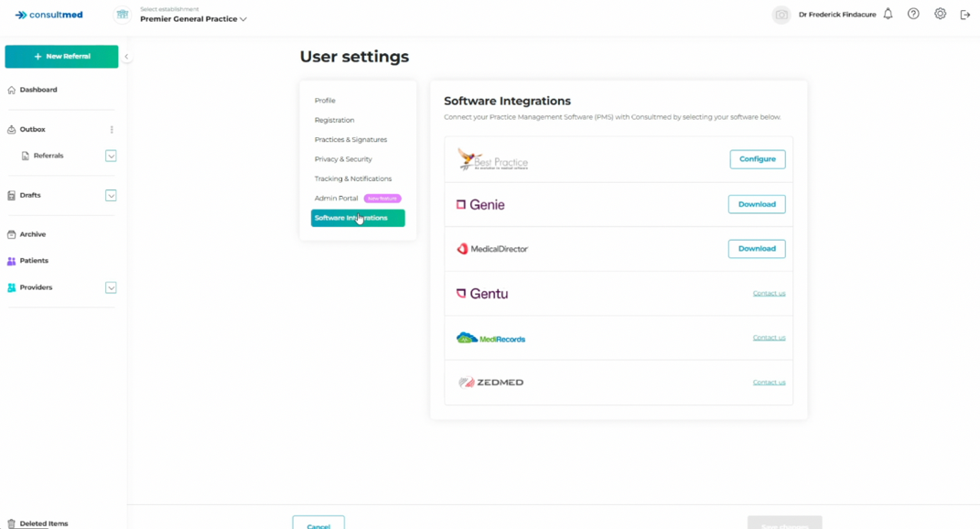Select Privacy & Security settings tab
980x529 pixels.
[343, 159]
